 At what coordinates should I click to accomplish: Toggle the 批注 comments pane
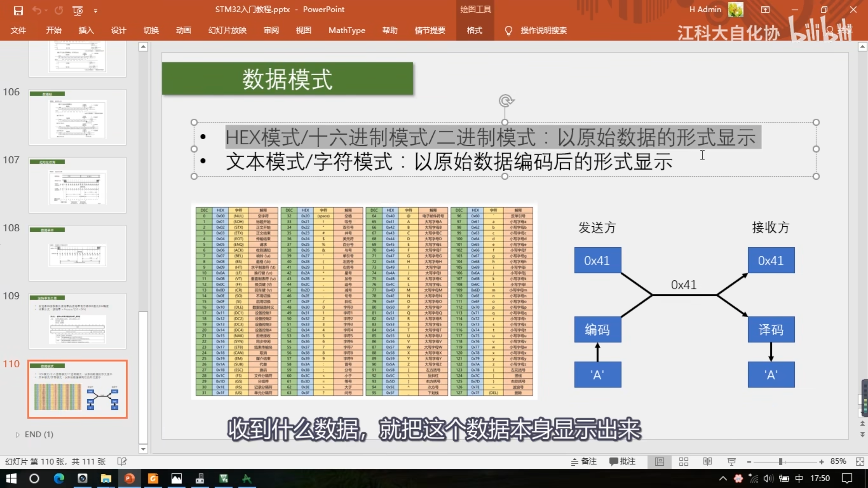click(623, 462)
